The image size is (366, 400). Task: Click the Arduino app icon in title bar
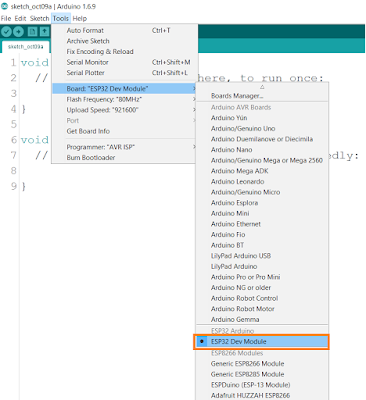(5, 6)
